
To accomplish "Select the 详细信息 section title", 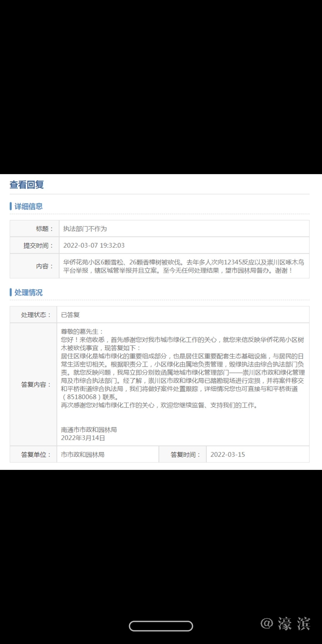I will (29, 206).
